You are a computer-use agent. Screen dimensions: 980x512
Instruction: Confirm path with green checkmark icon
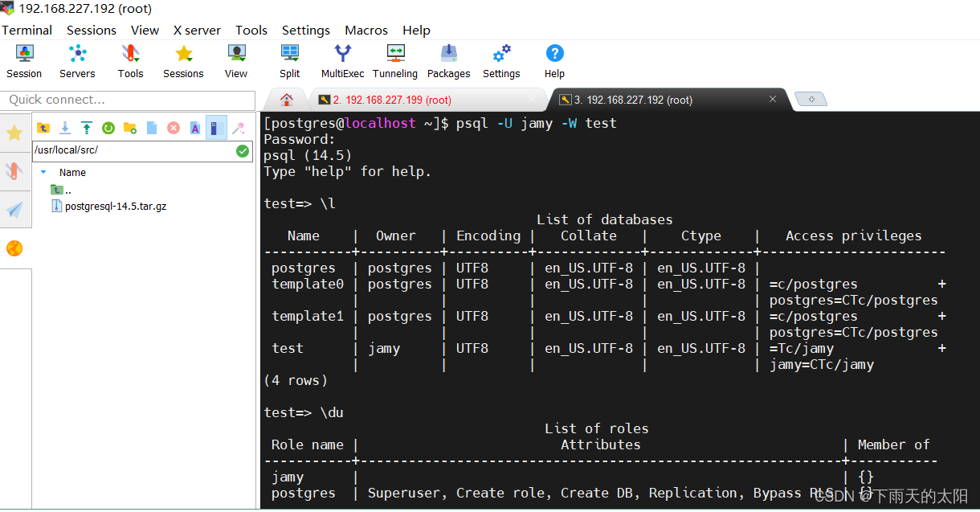pos(243,151)
